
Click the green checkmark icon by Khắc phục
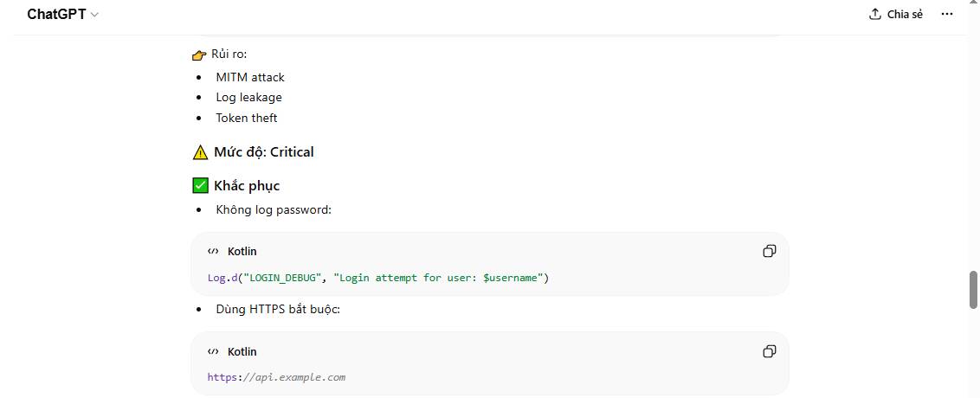(x=200, y=186)
